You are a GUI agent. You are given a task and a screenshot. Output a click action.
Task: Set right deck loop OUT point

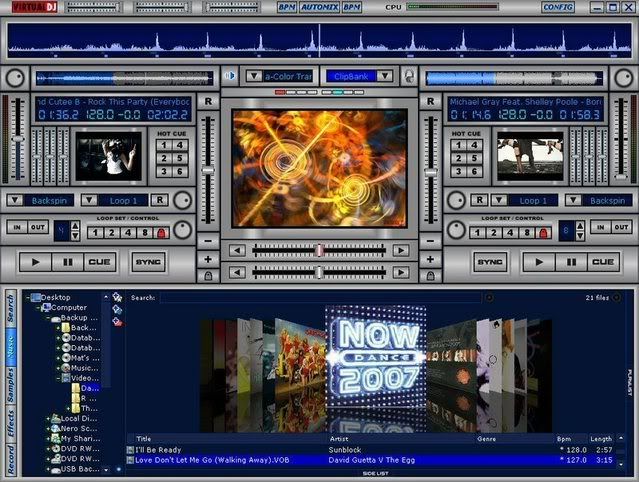621,227
